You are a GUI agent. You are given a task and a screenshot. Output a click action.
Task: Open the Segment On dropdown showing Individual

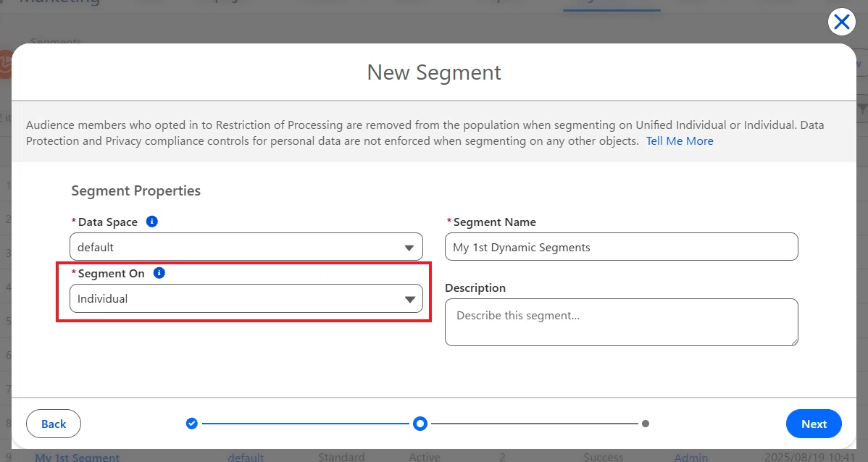246,299
